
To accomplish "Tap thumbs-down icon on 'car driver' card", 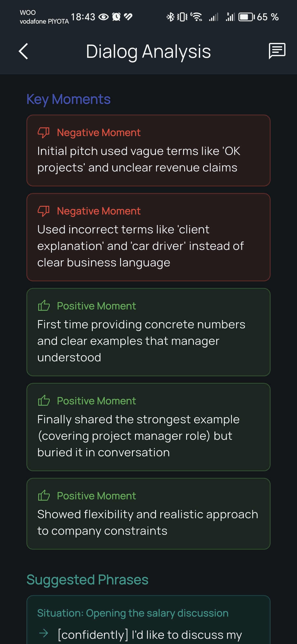I will pyautogui.click(x=43, y=211).
